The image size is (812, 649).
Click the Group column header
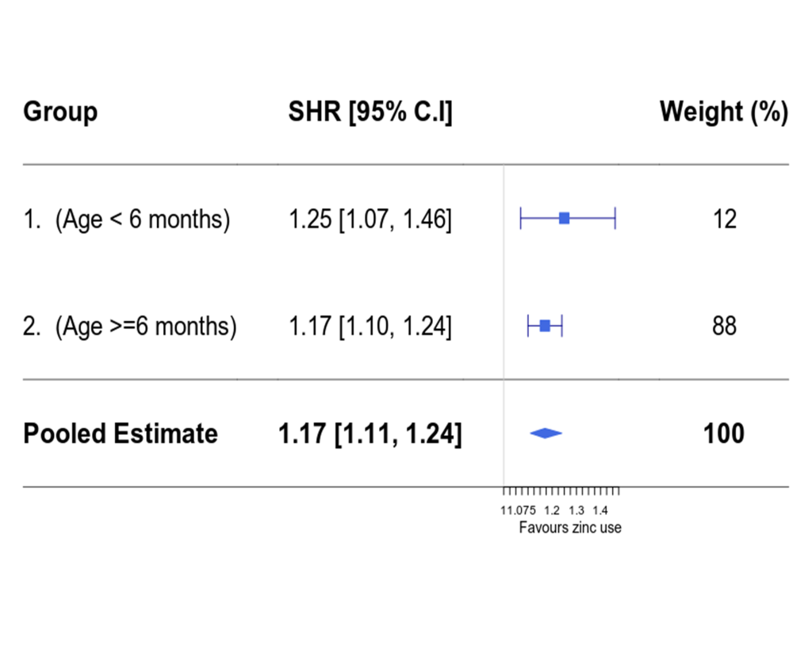click(60, 112)
